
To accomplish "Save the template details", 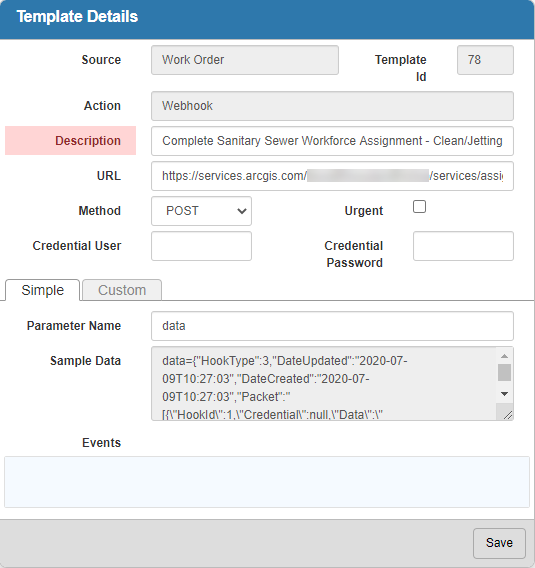I will 499,543.
